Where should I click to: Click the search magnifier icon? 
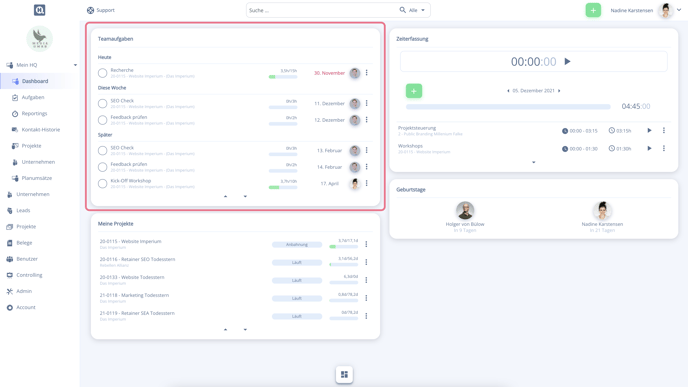pos(402,10)
